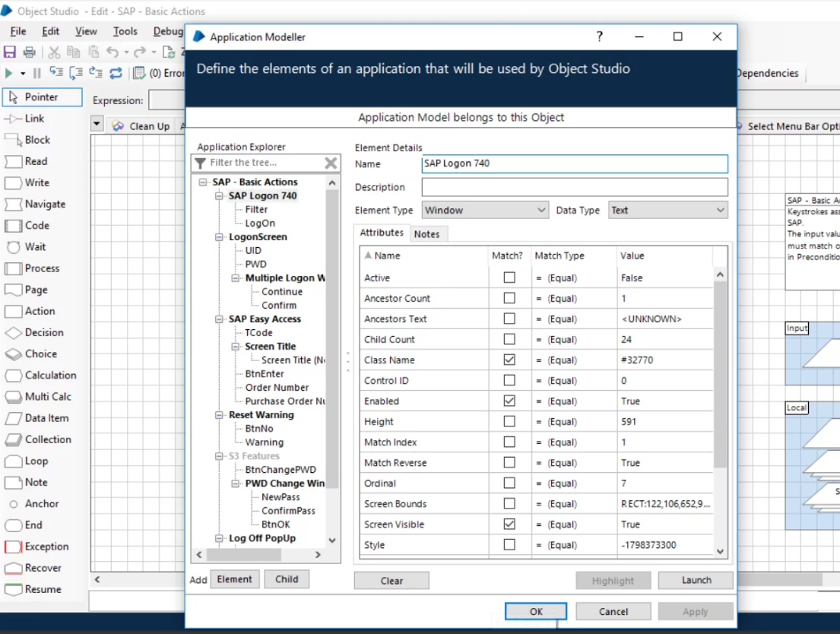Collapse the PWD Change Window tree node

[x=236, y=483]
